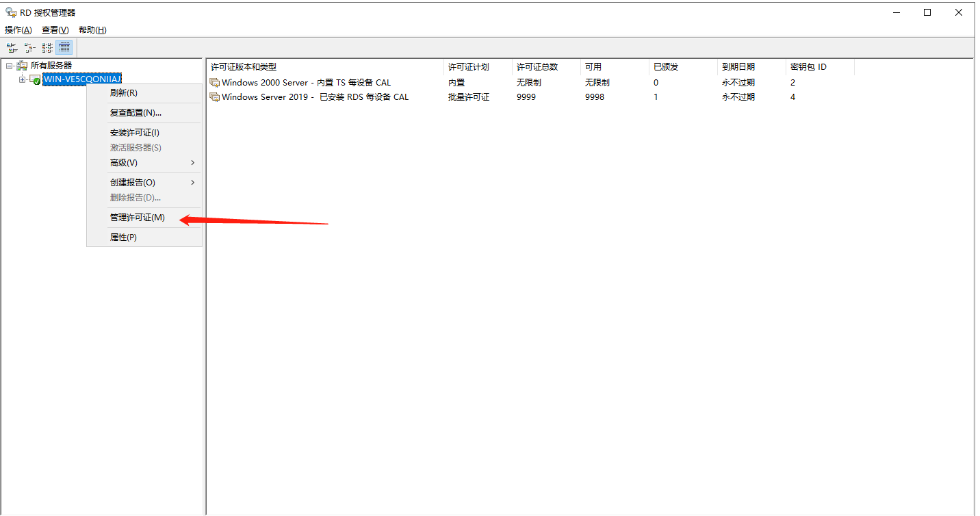Image resolution: width=980 pixels, height=516 pixels.
Task: Collapse the 所有服务器 tree node
Action: (x=9, y=66)
